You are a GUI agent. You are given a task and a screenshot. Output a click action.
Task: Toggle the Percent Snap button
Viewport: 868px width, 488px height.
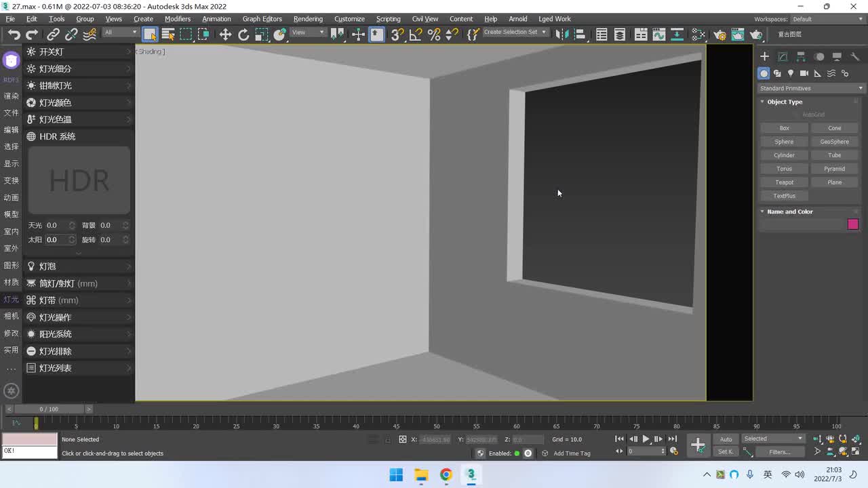pos(434,35)
